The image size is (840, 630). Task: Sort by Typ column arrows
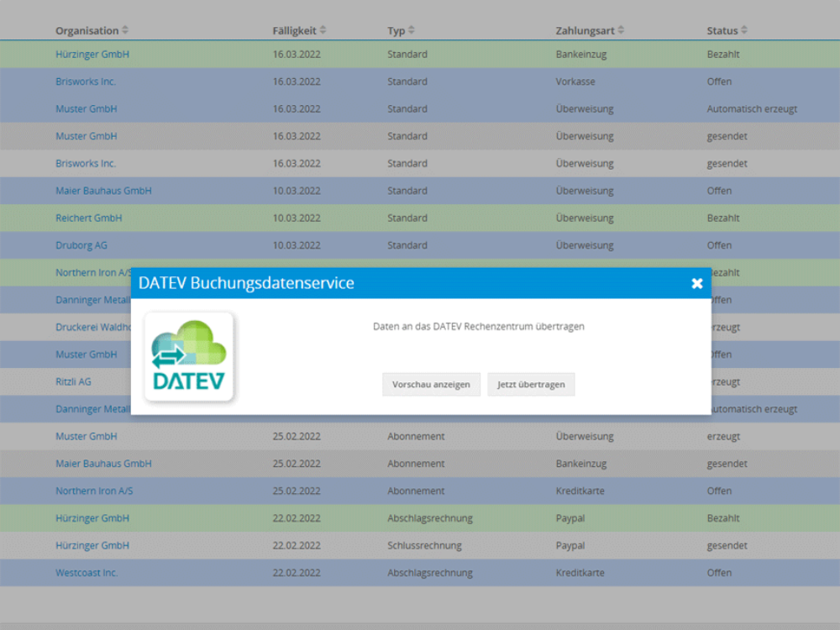coord(412,31)
